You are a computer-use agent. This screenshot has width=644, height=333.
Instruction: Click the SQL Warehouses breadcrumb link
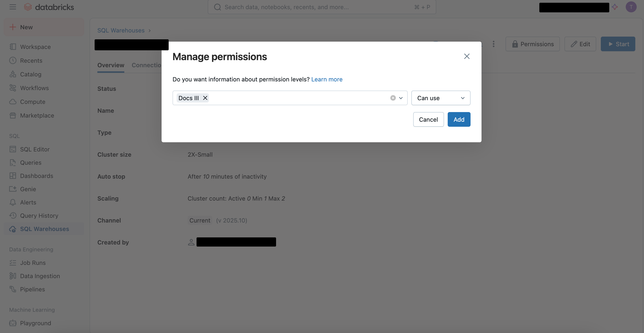(x=121, y=30)
